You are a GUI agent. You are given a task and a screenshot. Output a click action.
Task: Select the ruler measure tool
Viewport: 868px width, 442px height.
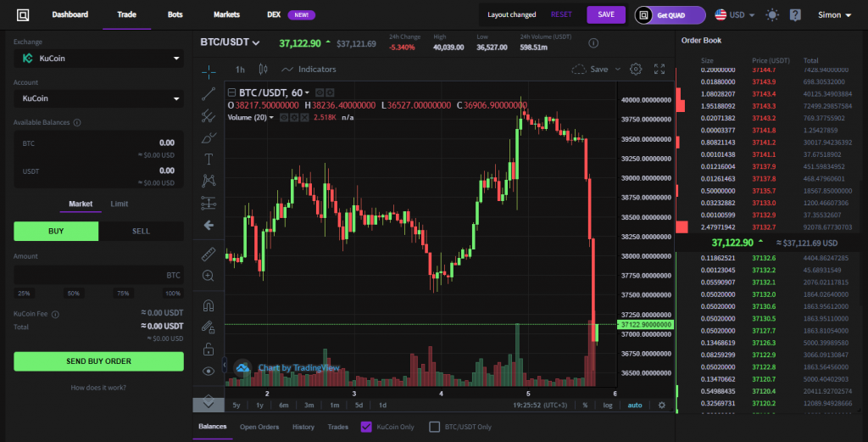[x=209, y=255]
